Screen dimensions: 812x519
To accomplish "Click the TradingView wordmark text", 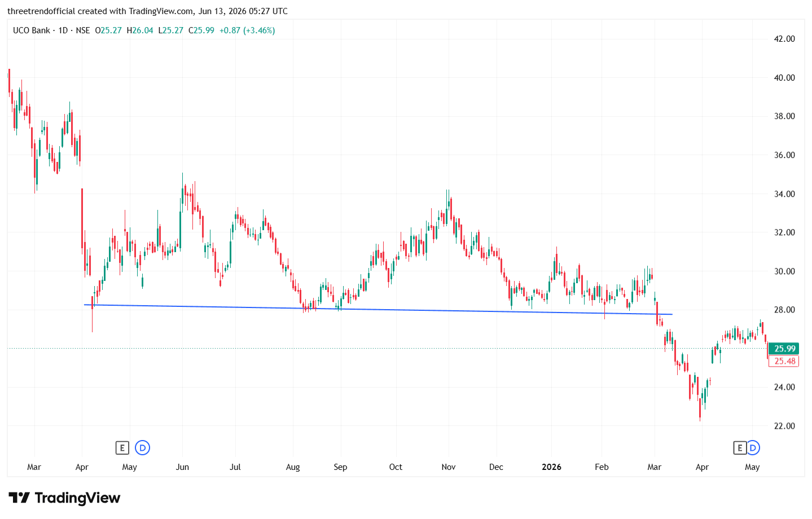I will (77, 498).
